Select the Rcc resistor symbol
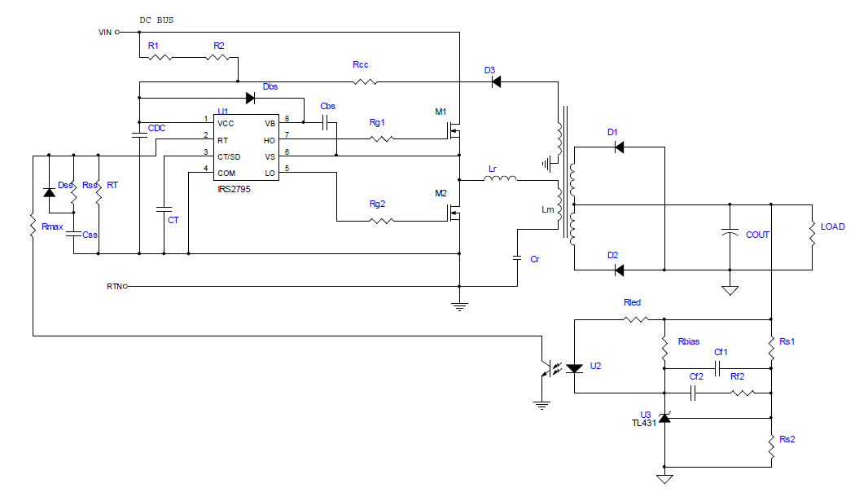This screenshot has height=501, width=868. [x=365, y=81]
